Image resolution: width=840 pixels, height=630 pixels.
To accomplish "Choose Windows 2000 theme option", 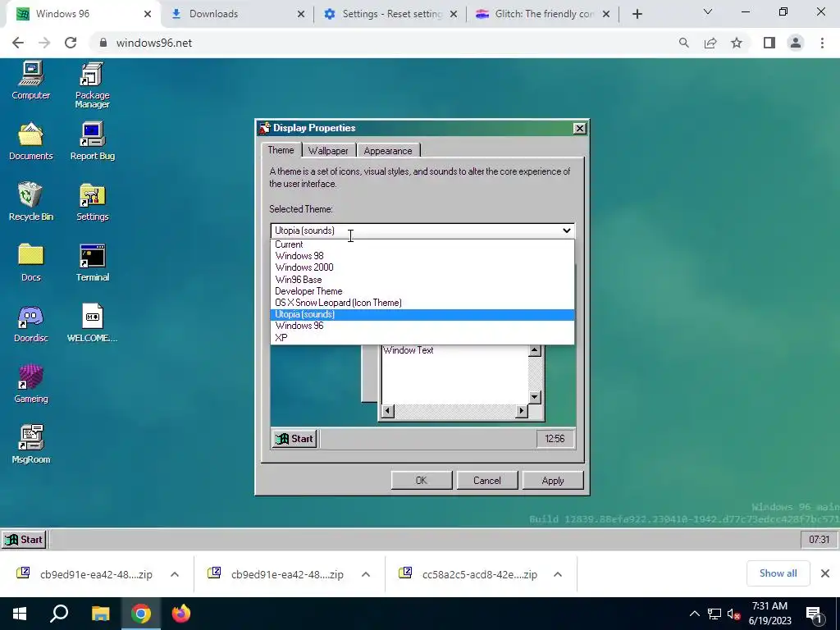I will click(422, 267).
